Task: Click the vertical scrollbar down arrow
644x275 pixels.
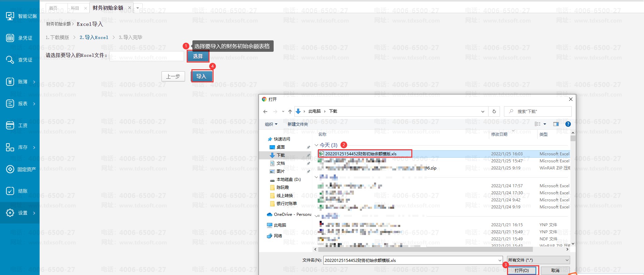Action: click(573, 243)
